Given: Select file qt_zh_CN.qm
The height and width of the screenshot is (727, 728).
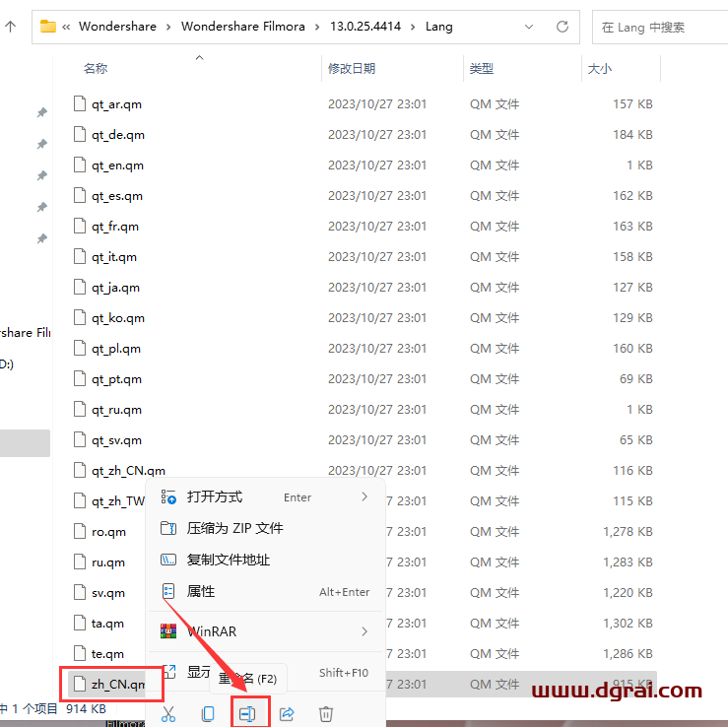Looking at the screenshot, I should [x=128, y=471].
